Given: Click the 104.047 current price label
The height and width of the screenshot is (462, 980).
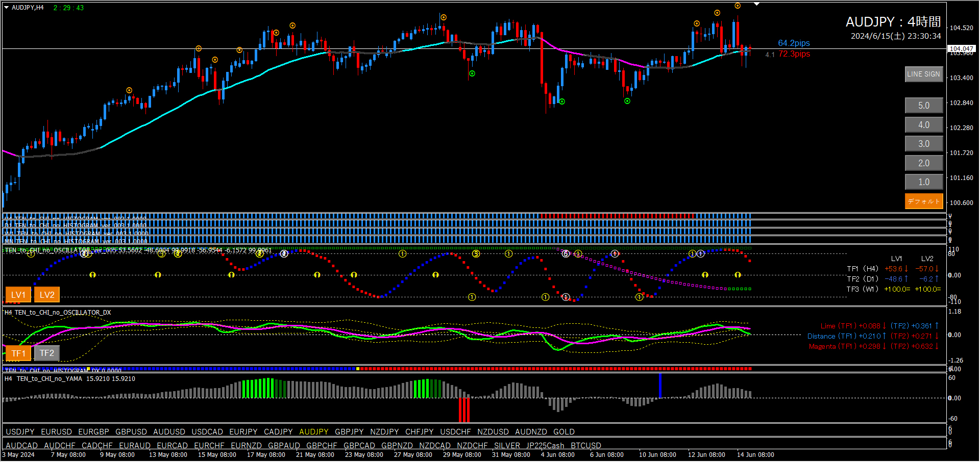Looking at the screenshot, I should [x=961, y=49].
